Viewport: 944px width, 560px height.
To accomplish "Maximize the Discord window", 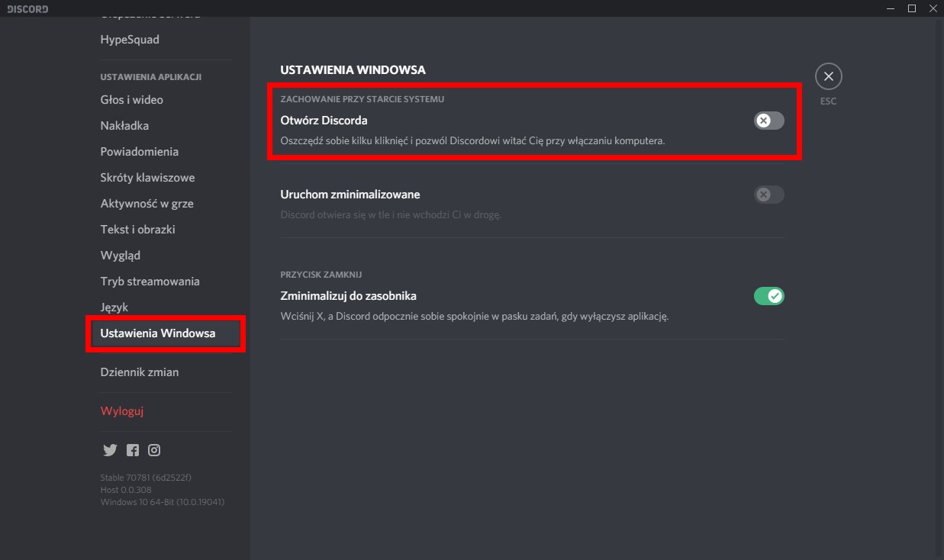I will (911, 8).
